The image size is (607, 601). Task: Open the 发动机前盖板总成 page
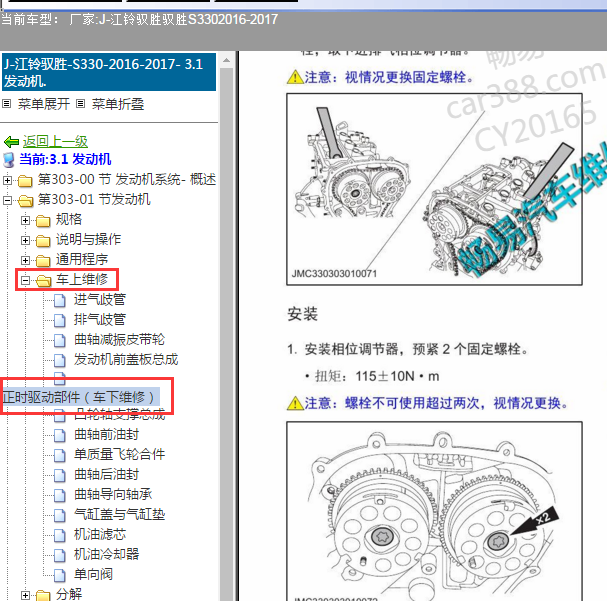click(x=126, y=360)
